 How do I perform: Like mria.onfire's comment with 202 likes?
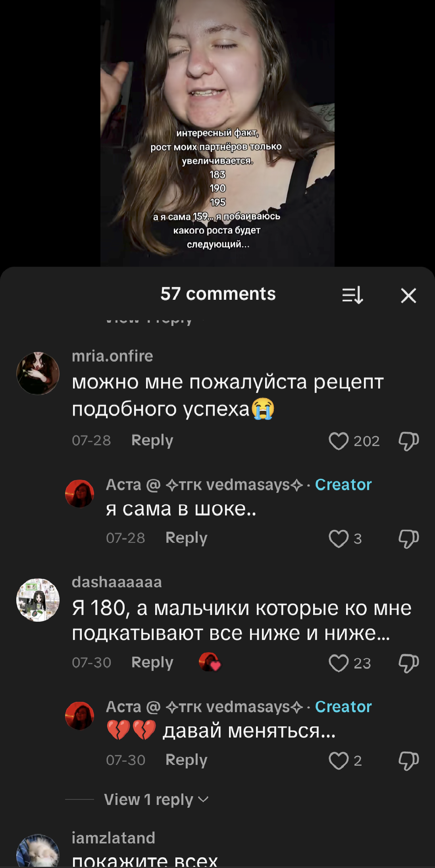(339, 441)
